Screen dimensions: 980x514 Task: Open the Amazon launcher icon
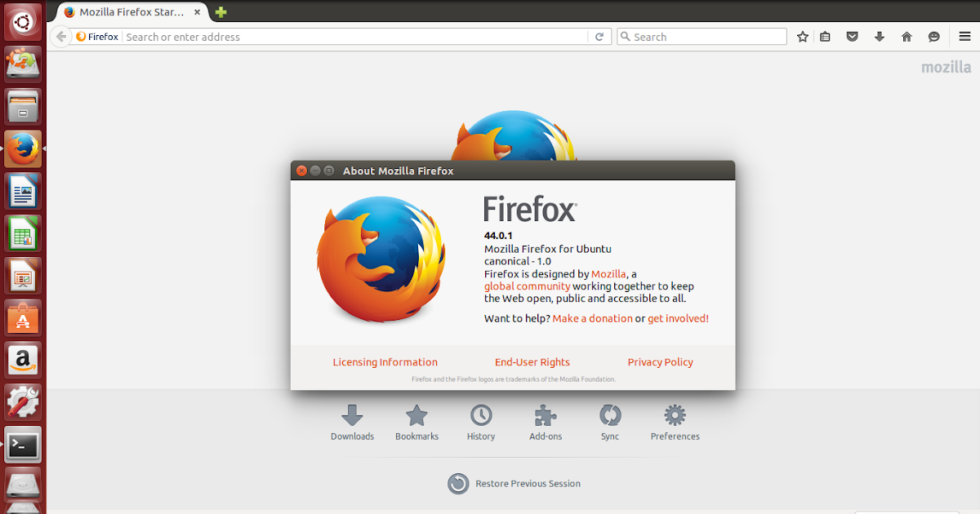point(23,361)
